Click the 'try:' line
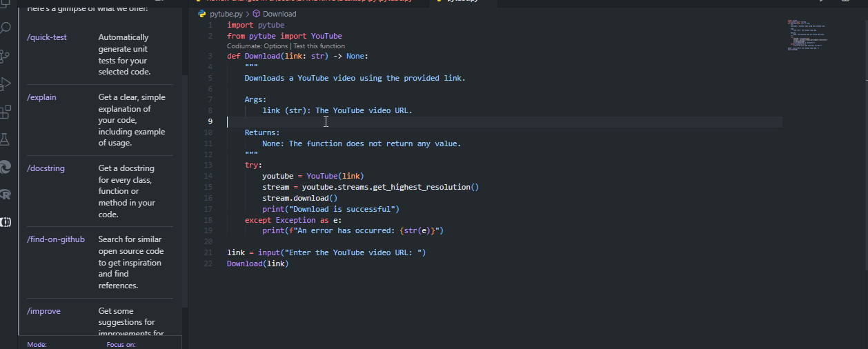 pyautogui.click(x=253, y=166)
